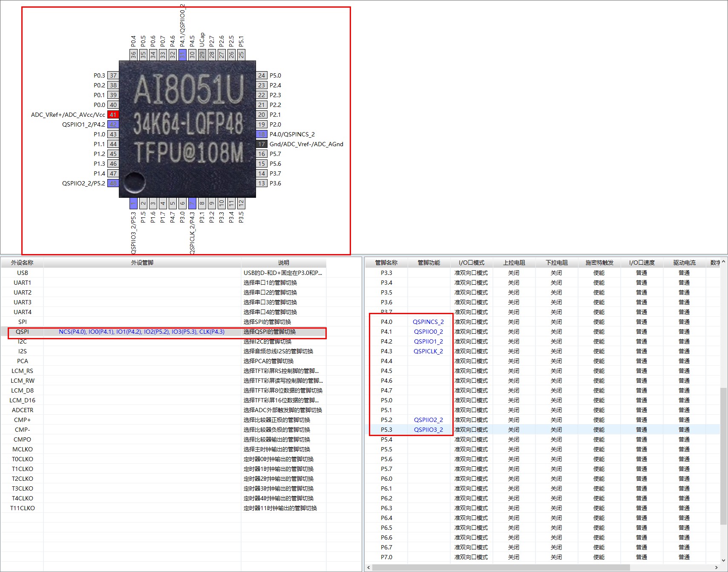Click pin 37 (P0.3) on the chip

113,75
